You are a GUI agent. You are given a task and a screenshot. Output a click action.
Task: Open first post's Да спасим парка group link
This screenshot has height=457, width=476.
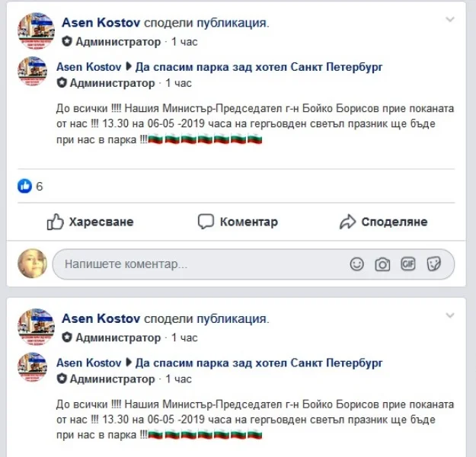(x=259, y=67)
